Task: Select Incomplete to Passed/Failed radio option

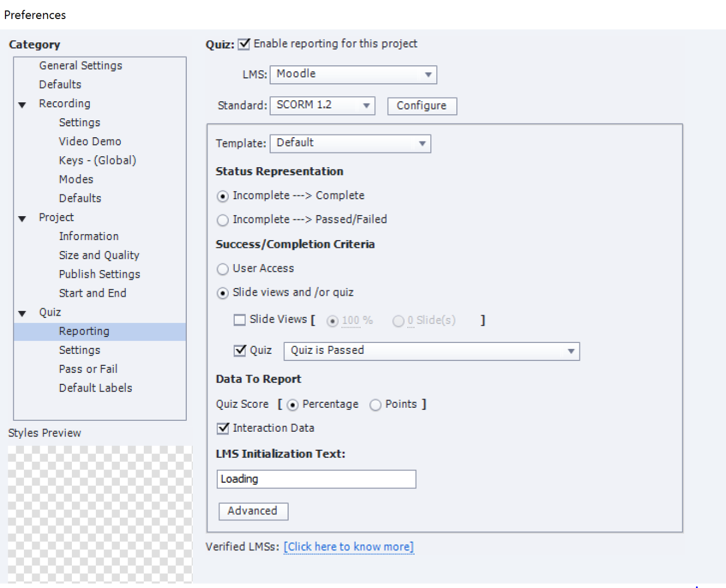Action: click(223, 220)
